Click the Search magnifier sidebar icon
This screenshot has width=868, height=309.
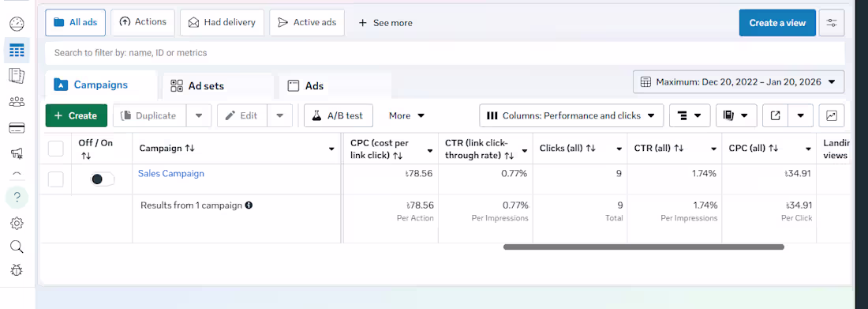17,247
